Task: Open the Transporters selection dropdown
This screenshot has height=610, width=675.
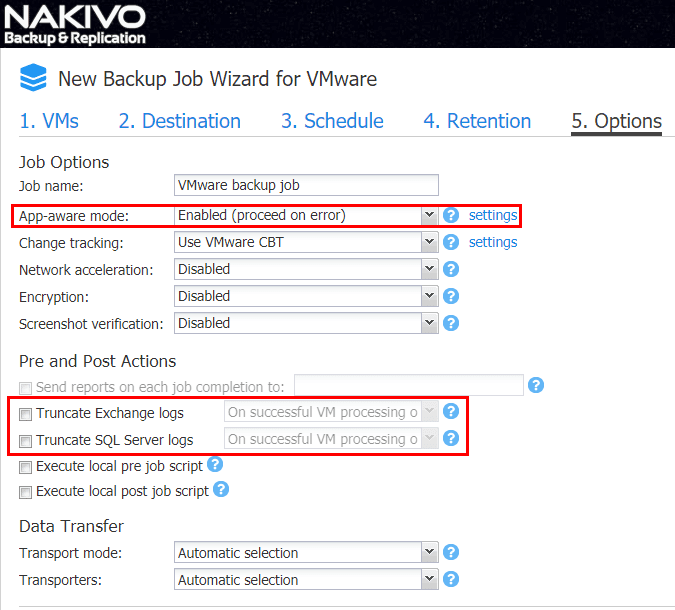Action: 306,579
